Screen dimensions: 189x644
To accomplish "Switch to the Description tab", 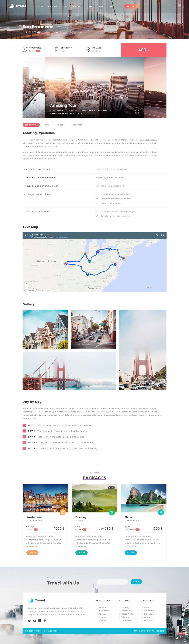I will coord(31,125).
